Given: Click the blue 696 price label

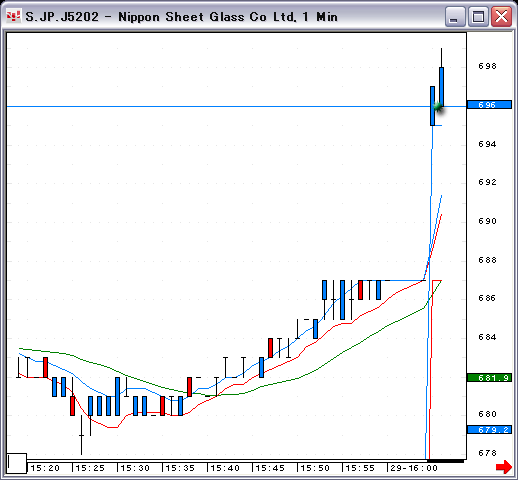Looking at the screenshot, I should coord(489,105).
